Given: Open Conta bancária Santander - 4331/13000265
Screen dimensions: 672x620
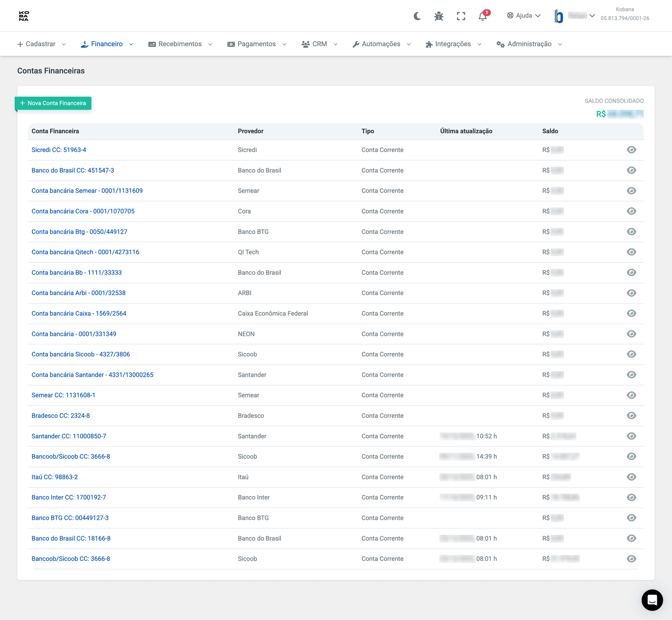Looking at the screenshot, I should (92, 374).
